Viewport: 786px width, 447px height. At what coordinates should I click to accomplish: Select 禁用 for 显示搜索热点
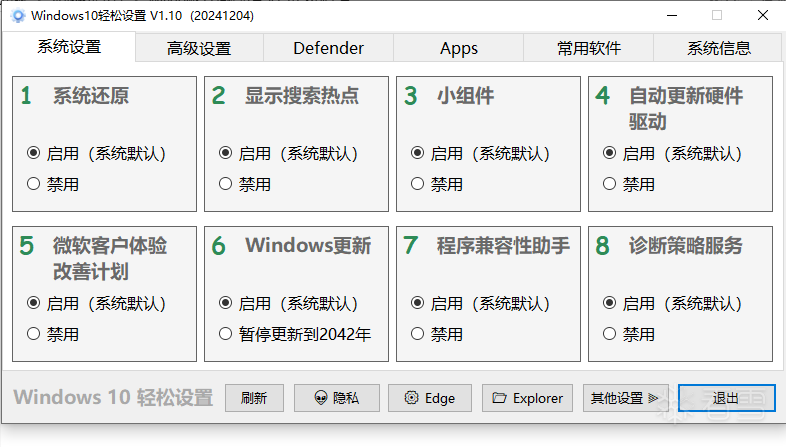pyautogui.click(x=245, y=184)
